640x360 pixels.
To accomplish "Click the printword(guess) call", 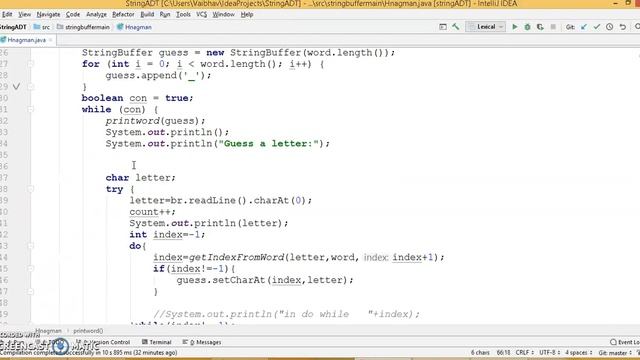I will 155,121.
